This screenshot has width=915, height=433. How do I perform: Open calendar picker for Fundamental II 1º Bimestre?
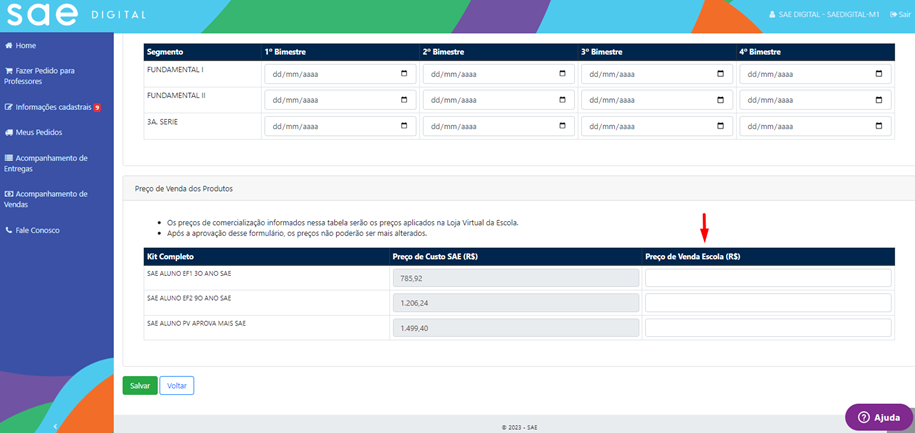[404, 100]
